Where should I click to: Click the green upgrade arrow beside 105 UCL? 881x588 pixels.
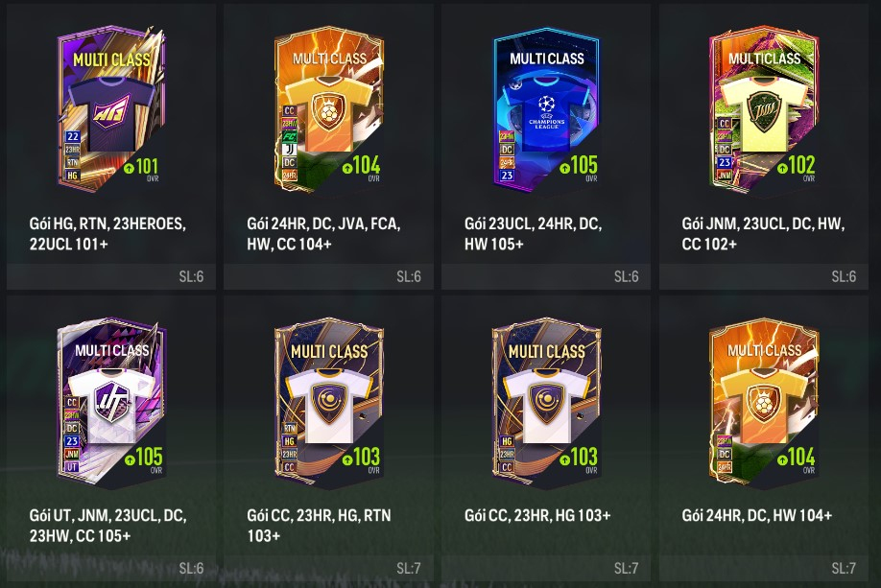[564, 168]
